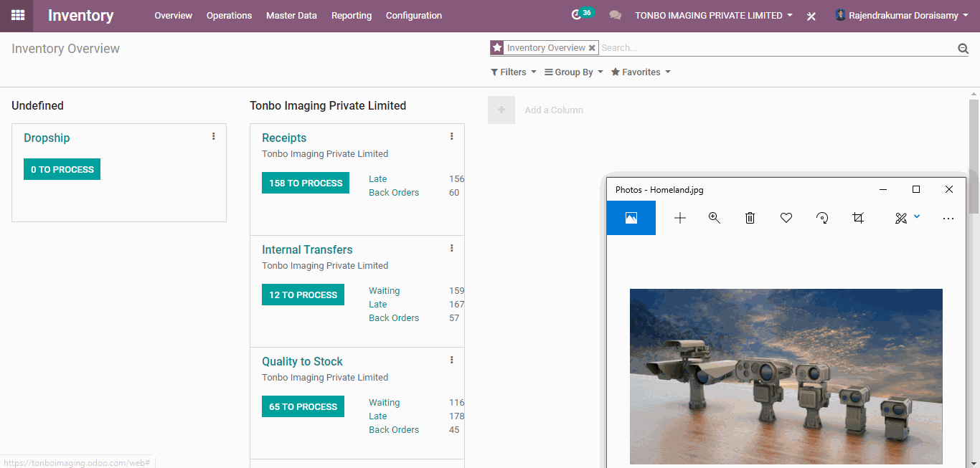Image resolution: width=980 pixels, height=468 pixels.
Task: Click the Add a Column label
Action: click(554, 110)
